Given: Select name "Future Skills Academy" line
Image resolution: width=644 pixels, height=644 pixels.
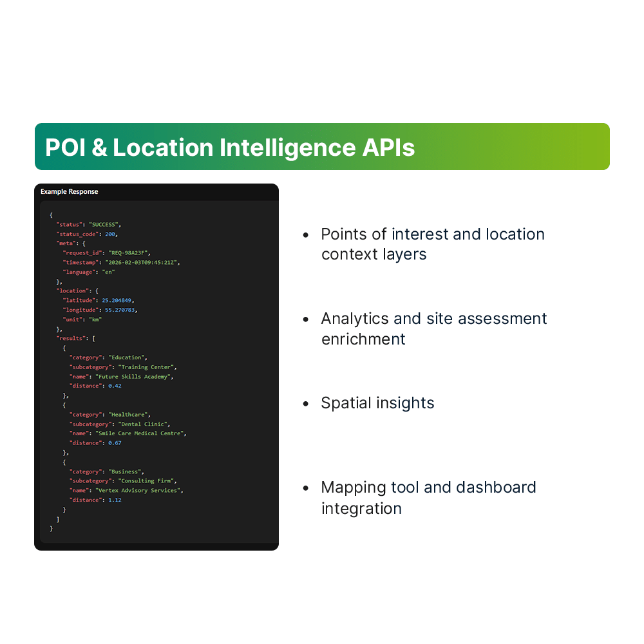Looking at the screenshot, I should (122, 377).
